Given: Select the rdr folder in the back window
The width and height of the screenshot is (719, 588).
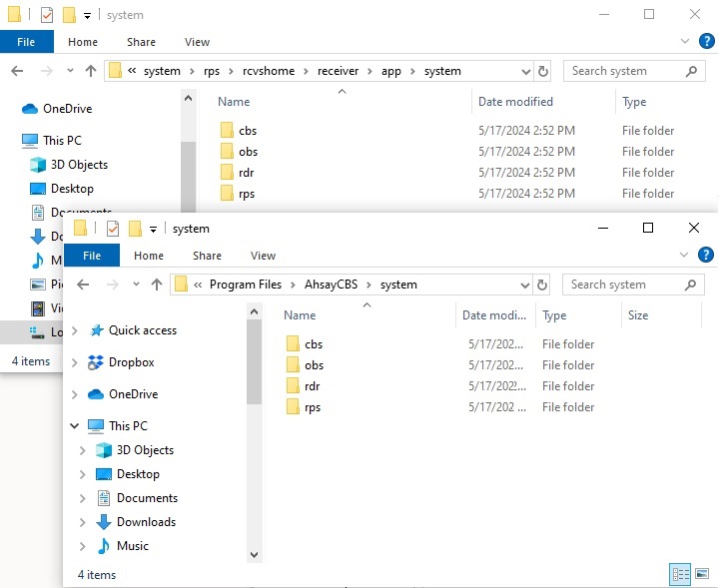Looking at the screenshot, I should [x=247, y=173].
